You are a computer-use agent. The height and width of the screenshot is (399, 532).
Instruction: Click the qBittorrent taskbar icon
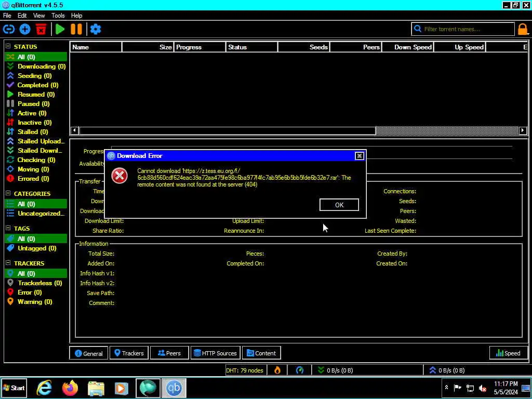[174, 388]
